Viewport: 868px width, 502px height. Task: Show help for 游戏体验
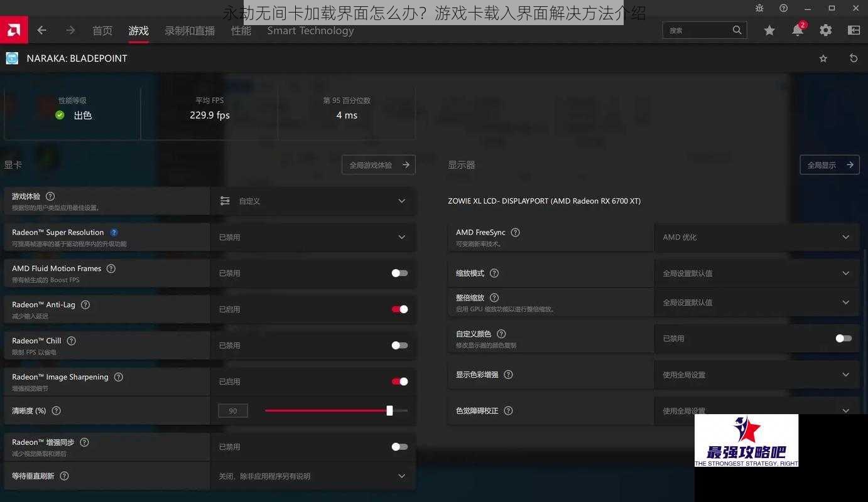tap(50, 196)
